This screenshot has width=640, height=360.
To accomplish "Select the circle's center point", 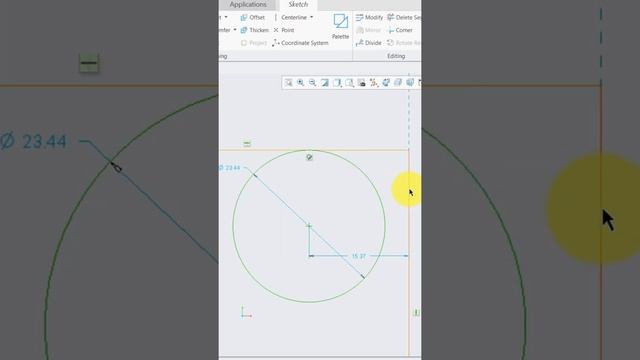I will pos(309,225).
